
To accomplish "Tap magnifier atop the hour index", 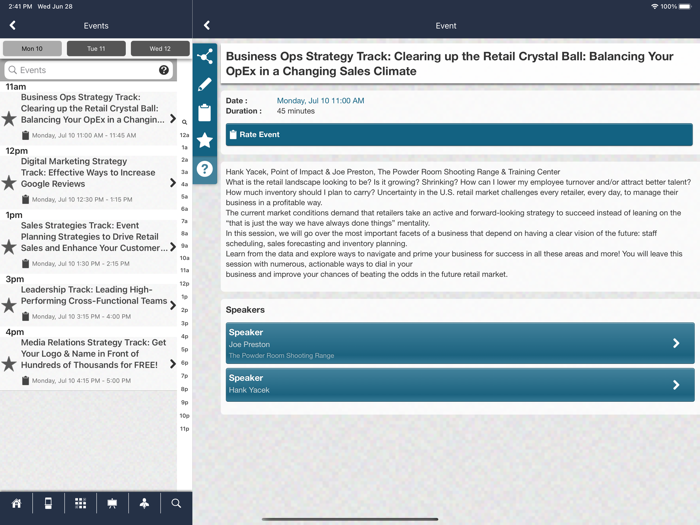I will (184, 122).
